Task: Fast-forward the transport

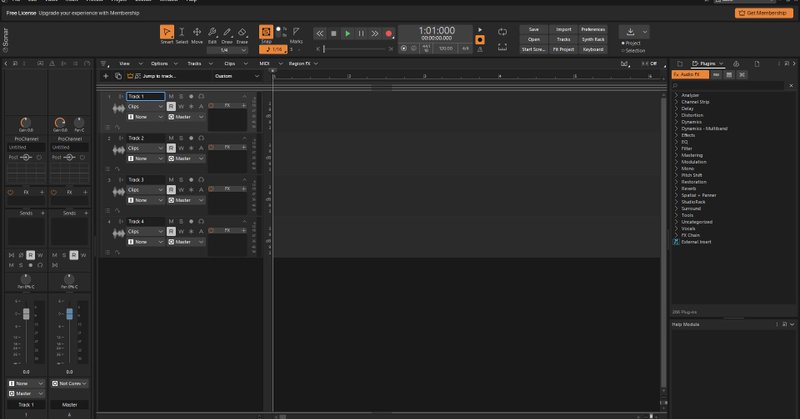Action: pyautogui.click(x=375, y=34)
